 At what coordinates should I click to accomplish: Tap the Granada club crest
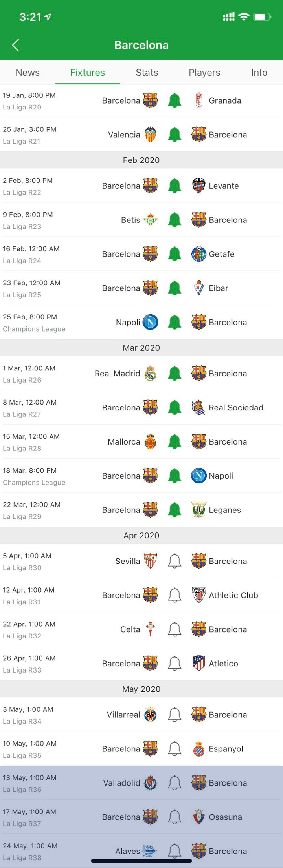[x=199, y=100]
